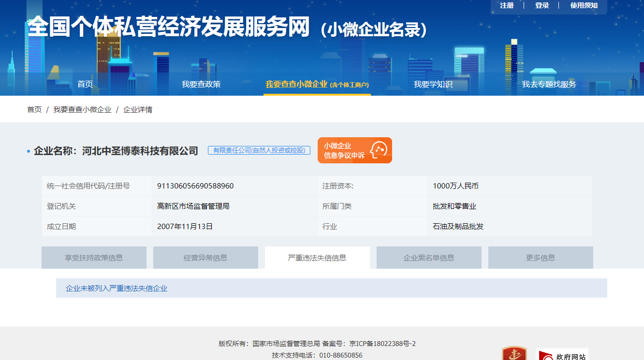Viewport: 644px width, 360px height.
Task: Click support phone 010-88650856 in footer
Action: (341, 355)
